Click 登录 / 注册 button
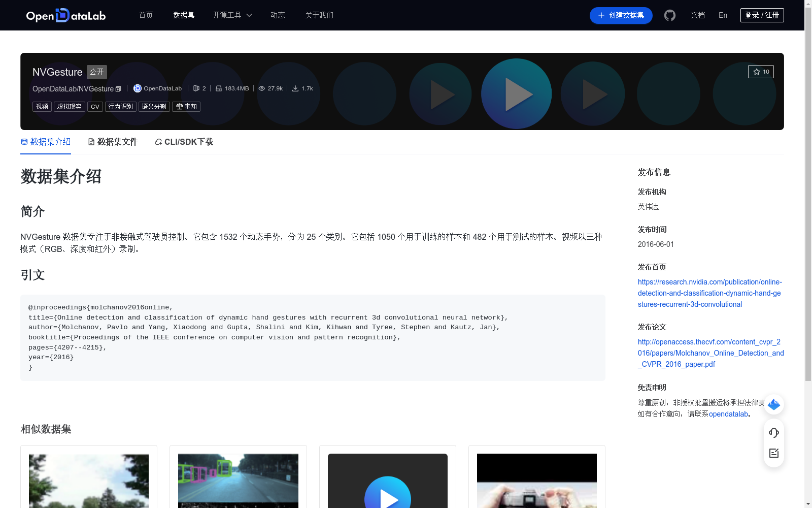The image size is (812, 508). pos(762,15)
